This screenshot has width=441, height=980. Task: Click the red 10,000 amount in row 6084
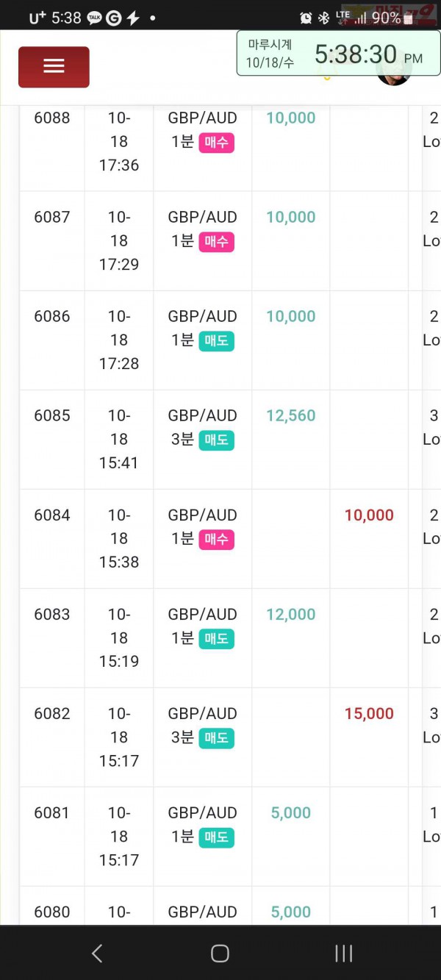(x=369, y=515)
